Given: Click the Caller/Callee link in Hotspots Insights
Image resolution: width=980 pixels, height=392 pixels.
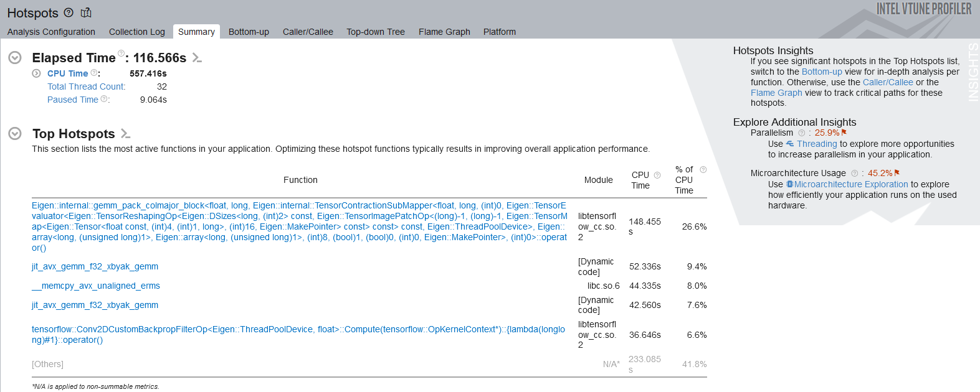Looking at the screenshot, I should pyautogui.click(x=888, y=82).
